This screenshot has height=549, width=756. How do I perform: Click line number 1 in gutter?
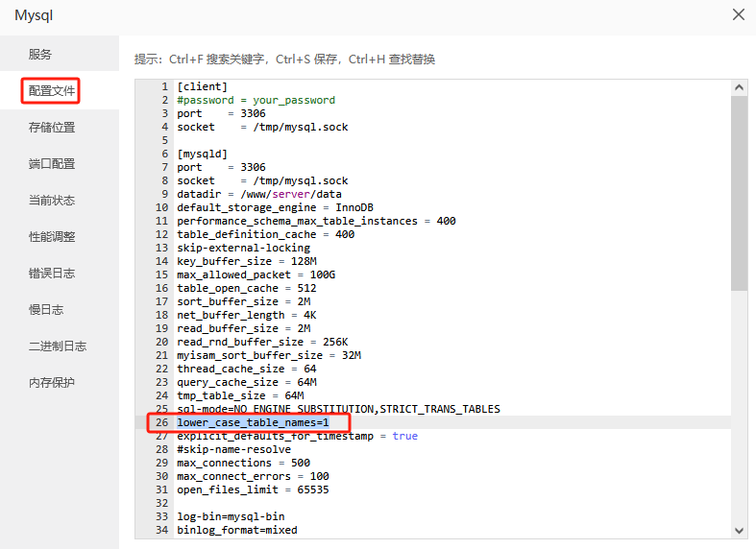pos(165,86)
